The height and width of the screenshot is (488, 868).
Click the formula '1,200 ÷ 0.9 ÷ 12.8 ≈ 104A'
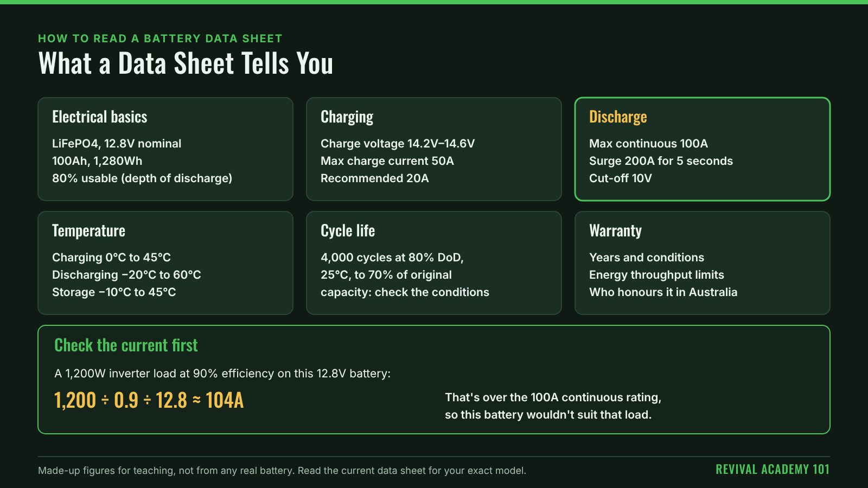[149, 401]
